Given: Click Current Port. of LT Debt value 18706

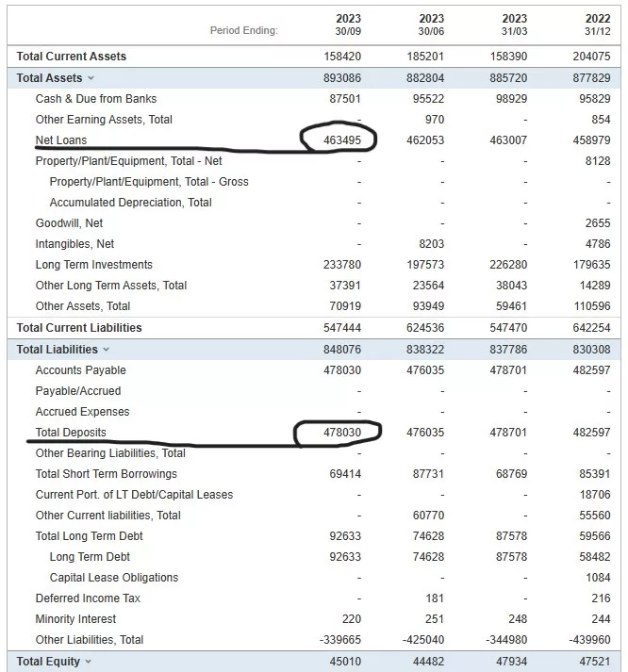Looking at the screenshot, I should 595,494.
